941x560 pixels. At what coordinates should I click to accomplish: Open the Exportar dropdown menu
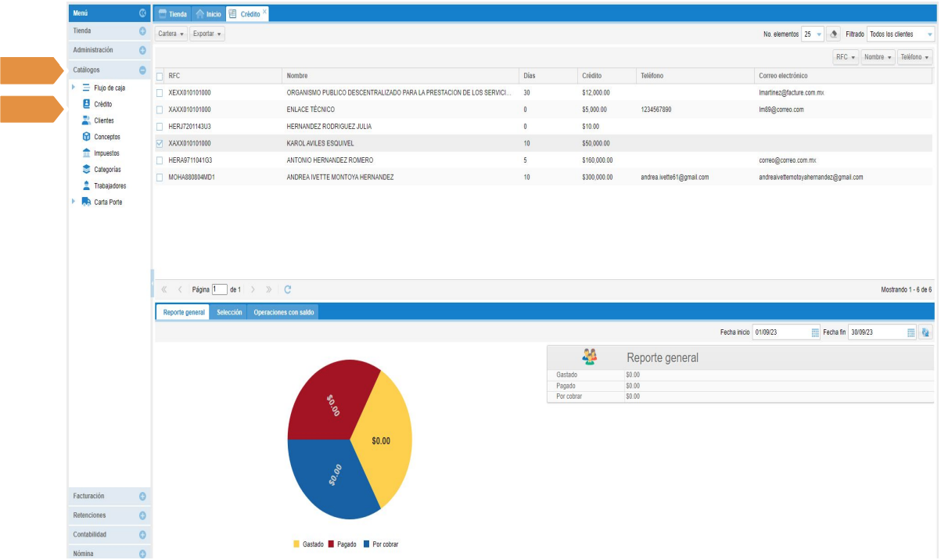(x=207, y=34)
